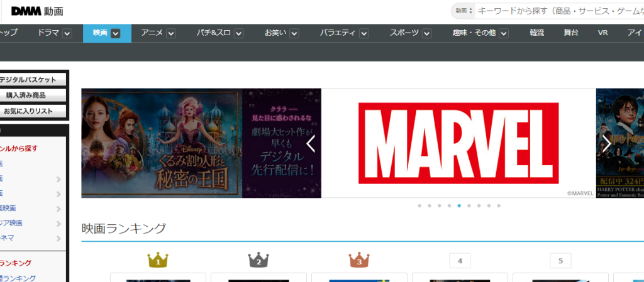The height and width of the screenshot is (282, 644).
Task: Expand the スポーツ dropdown arrow
Action: pyautogui.click(x=427, y=33)
